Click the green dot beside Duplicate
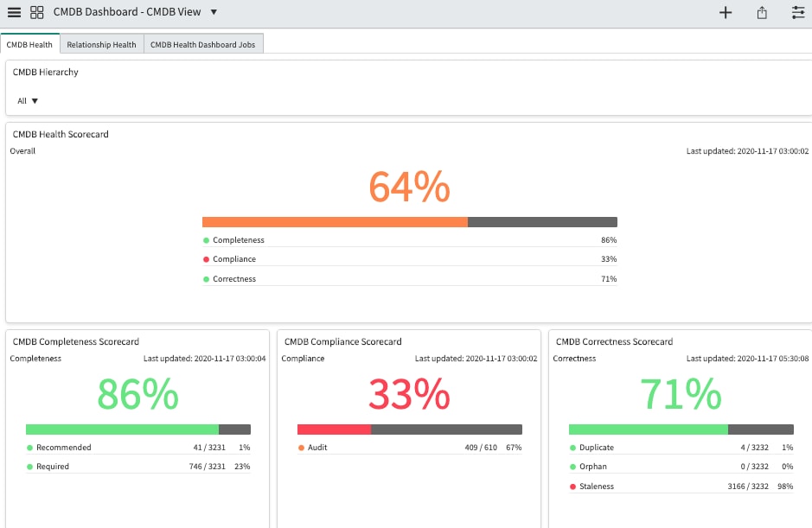 [572, 447]
